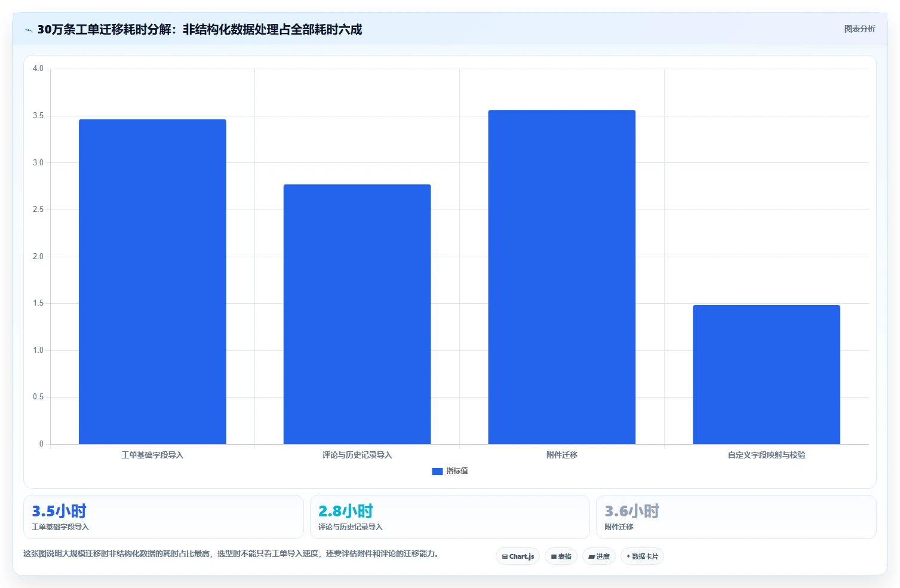900x588 pixels.
Task: Click the 工单基础字段导入 caption in first card
Action: 60,527
